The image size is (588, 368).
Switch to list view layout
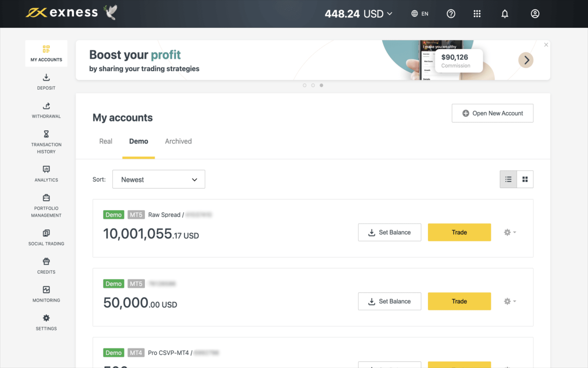tap(508, 179)
